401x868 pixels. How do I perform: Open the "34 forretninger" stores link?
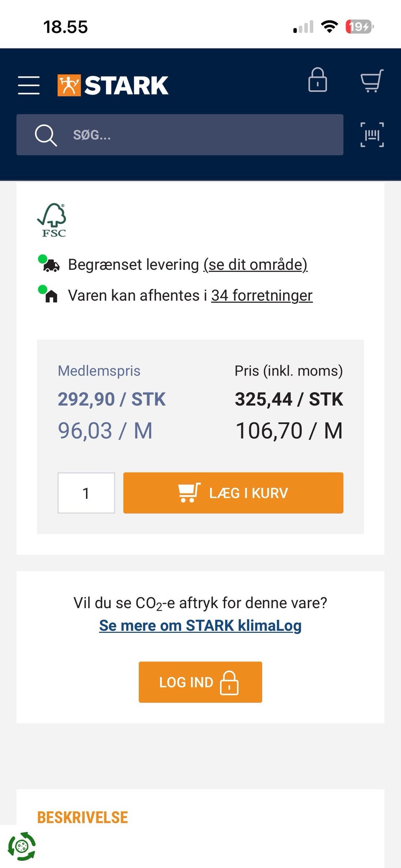tap(261, 296)
